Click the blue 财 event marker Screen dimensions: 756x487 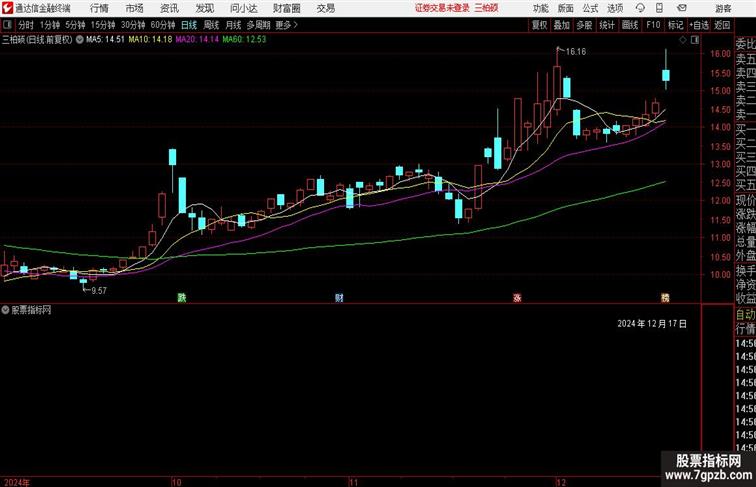[x=339, y=298]
